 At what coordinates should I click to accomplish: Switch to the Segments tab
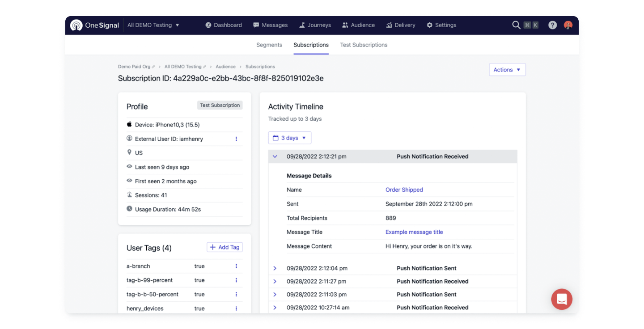click(x=269, y=45)
